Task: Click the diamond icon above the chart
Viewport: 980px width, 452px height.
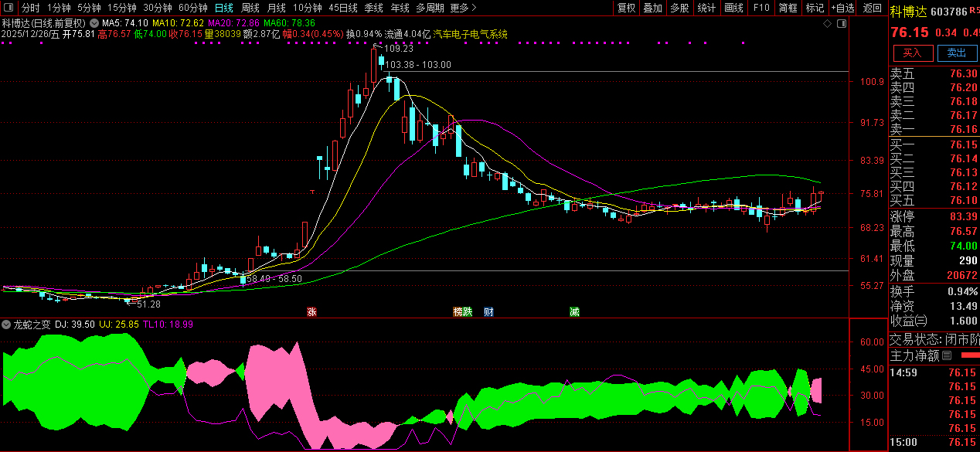Action: tap(827, 23)
